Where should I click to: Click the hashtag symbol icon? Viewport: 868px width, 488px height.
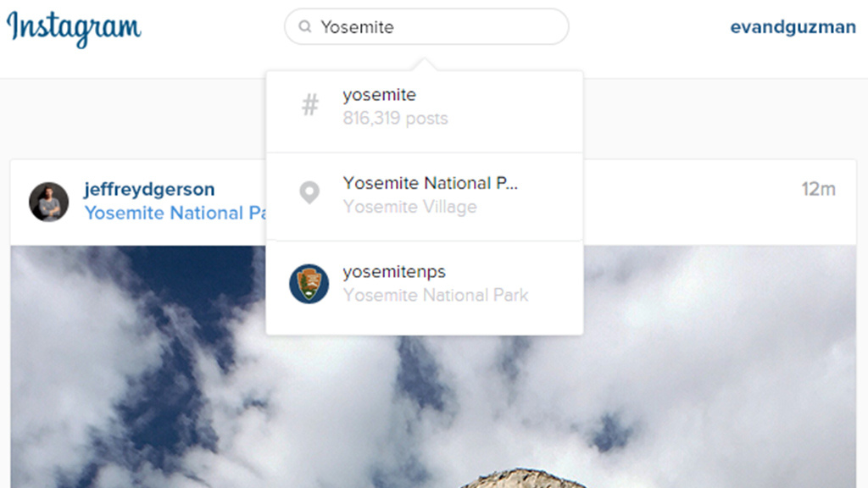(x=310, y=105)
